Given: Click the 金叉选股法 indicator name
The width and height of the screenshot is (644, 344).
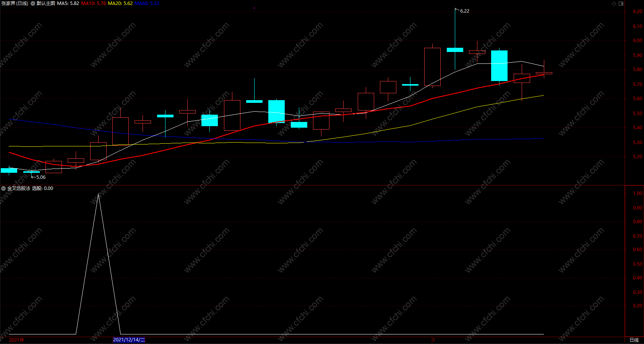Looking at the screenshot, I should tap(19, 188).
